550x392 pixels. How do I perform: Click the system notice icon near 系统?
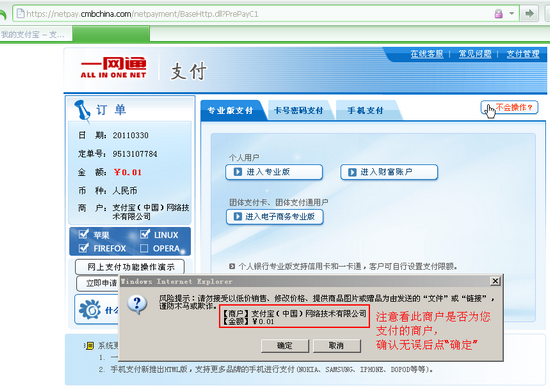click(90, 346)
